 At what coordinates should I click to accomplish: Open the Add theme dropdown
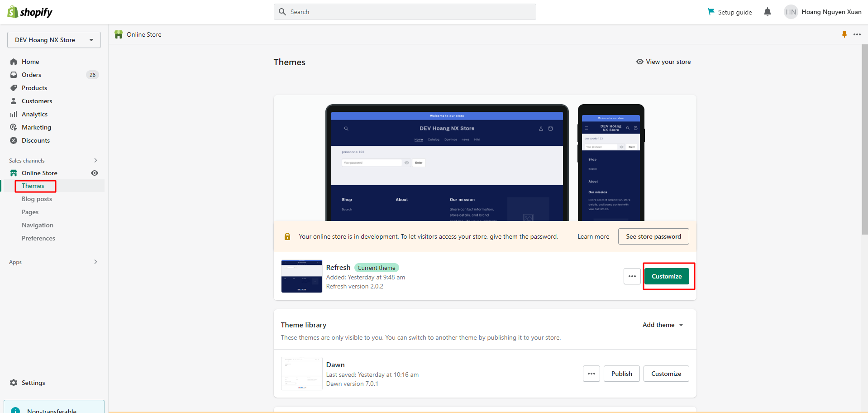coord(663,325)
